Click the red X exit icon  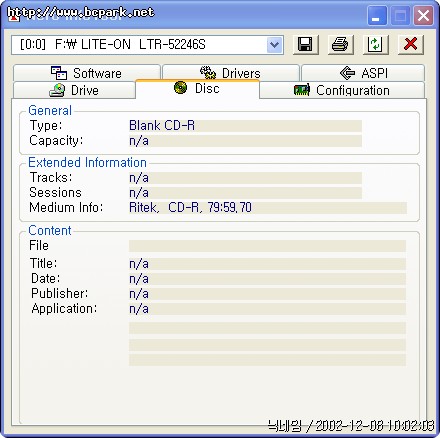click(411, 44)
